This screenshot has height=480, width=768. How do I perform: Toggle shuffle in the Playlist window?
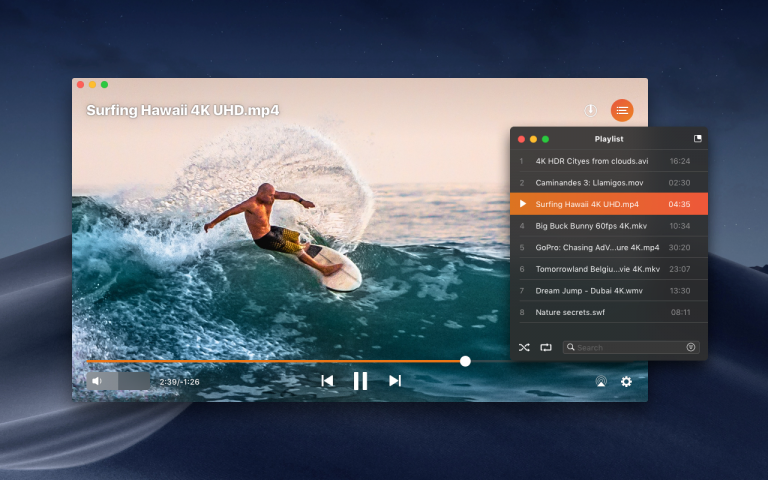524,347
